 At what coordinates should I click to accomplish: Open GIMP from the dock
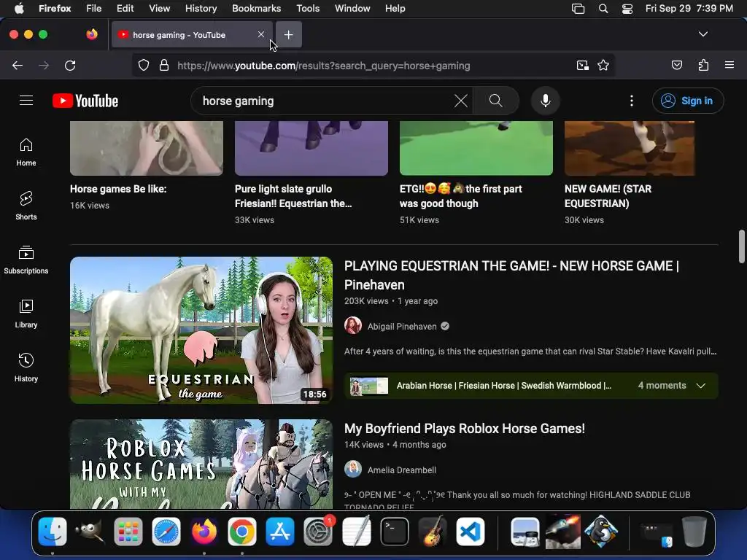click(x=90, y=532)
